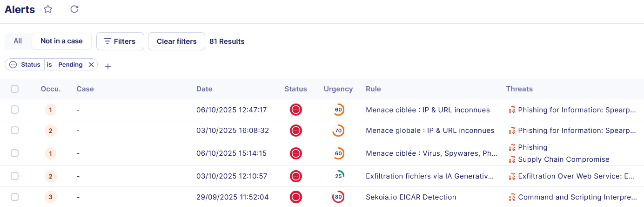Click threat icon next to Command and Scripting Interpreter

coord(512,197)
